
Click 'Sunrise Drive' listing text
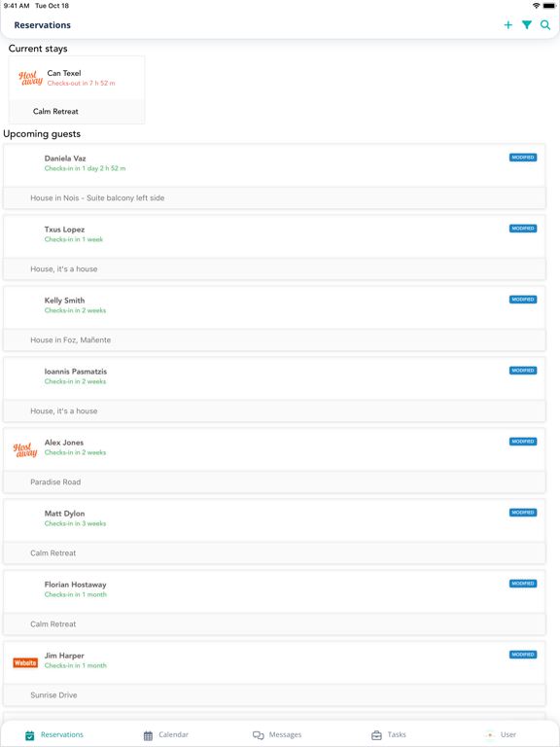coord(53,695)
